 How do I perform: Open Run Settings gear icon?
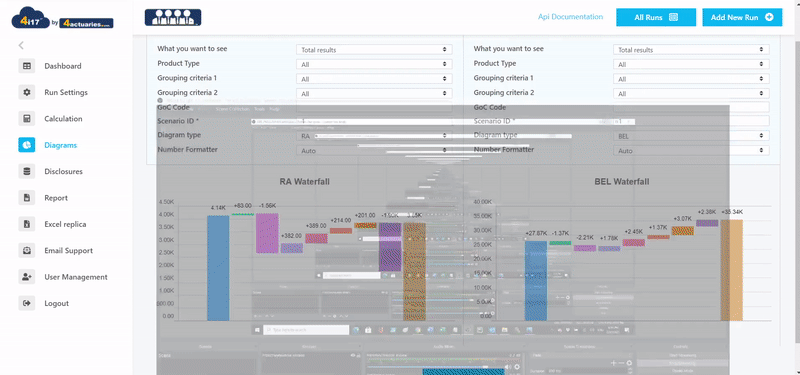(27, 92)
